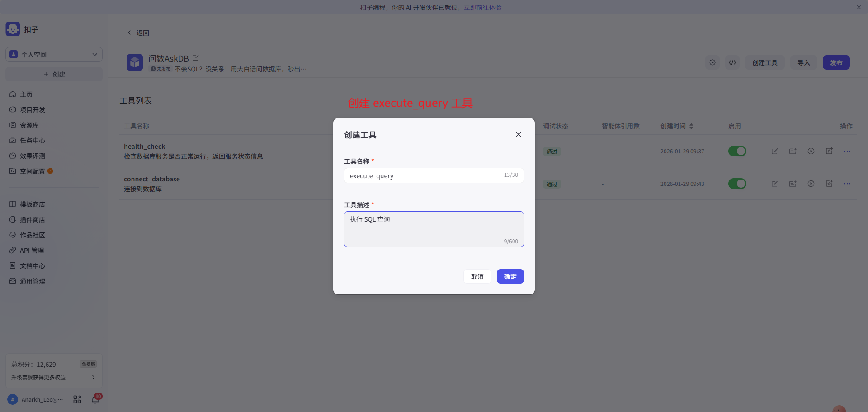Open code view icon in header

coord(732,62)
